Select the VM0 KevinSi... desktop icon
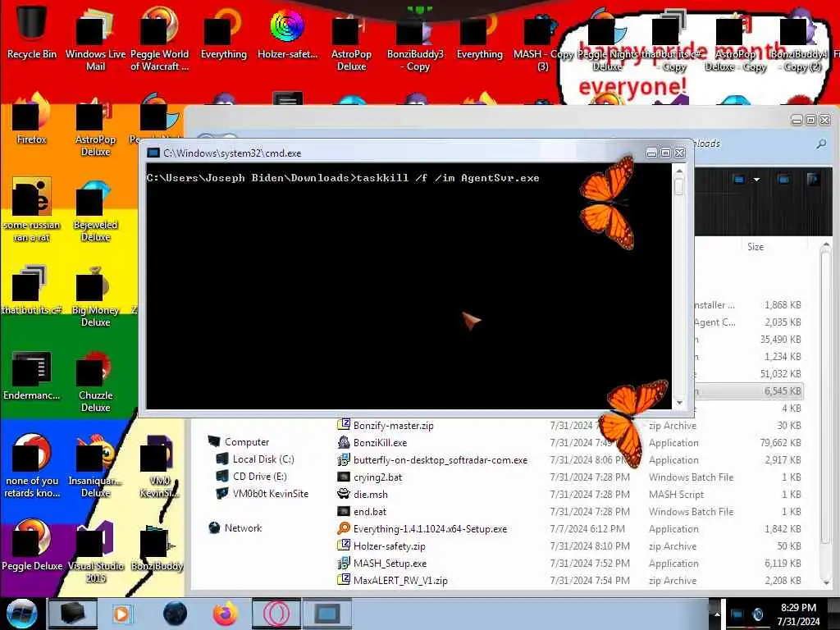This screenshot has width=840, height=630. 159,466
